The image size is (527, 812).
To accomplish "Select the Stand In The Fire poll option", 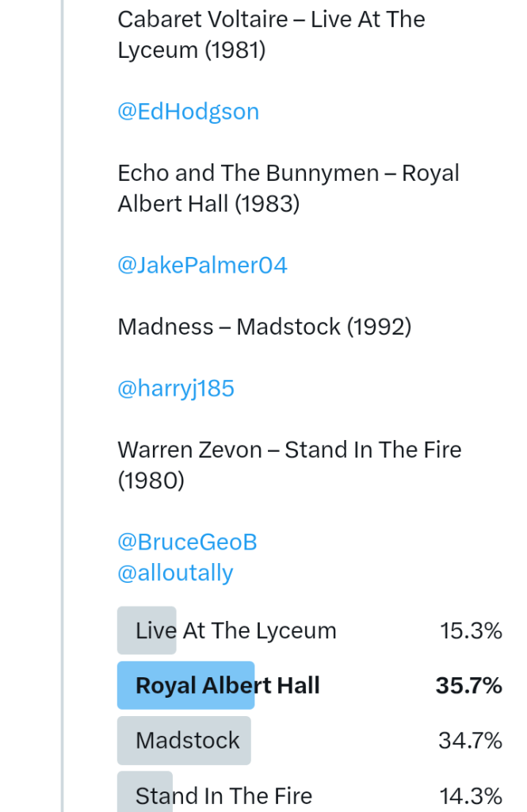I will coord(223,795).
